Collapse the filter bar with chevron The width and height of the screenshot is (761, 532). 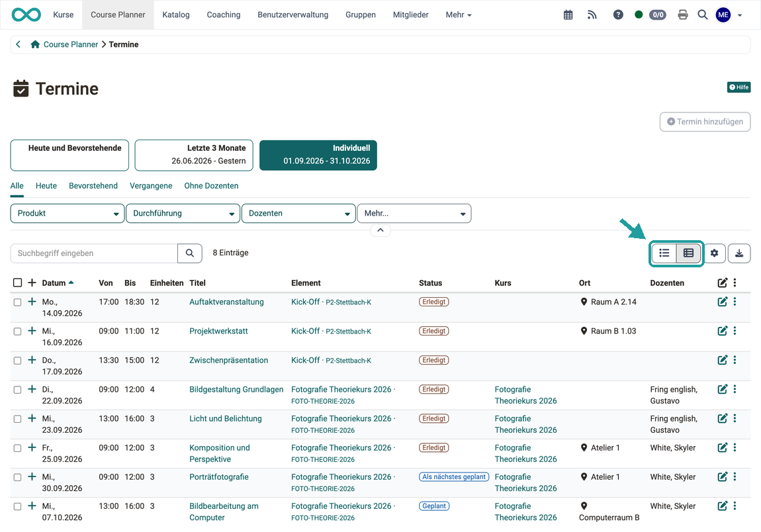pos(380,230)
